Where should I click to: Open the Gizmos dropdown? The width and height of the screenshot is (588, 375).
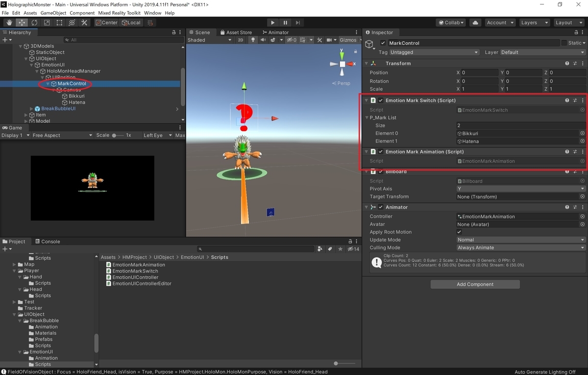pos(351,40)
